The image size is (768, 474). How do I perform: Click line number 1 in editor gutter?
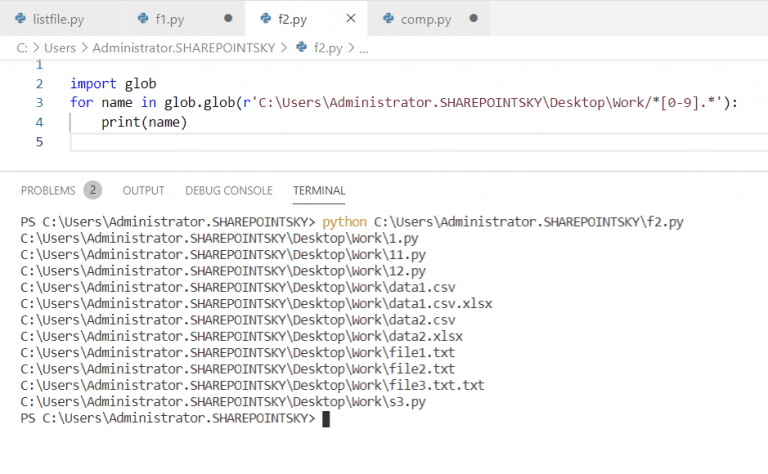tap(39, 65)
